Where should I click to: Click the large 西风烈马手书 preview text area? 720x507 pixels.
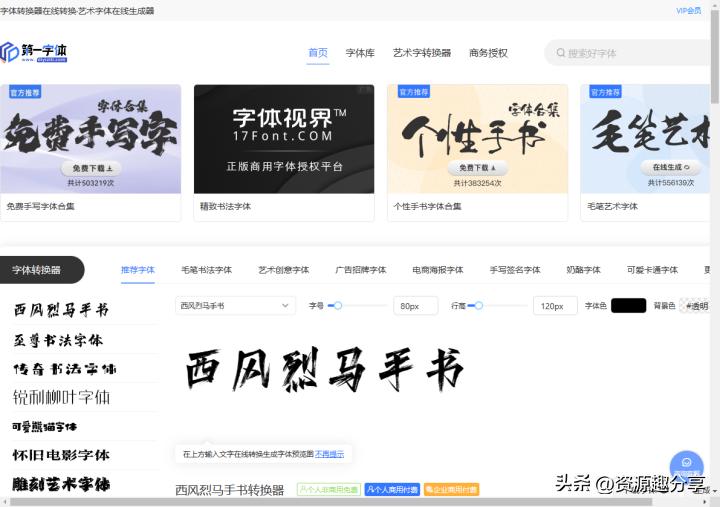(x=325, y=370)
